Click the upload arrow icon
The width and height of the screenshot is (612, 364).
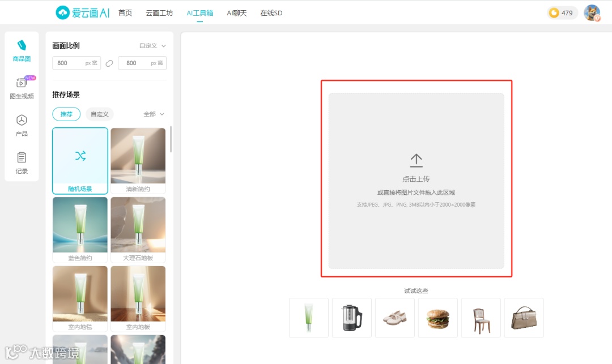[x=416, y=160]
